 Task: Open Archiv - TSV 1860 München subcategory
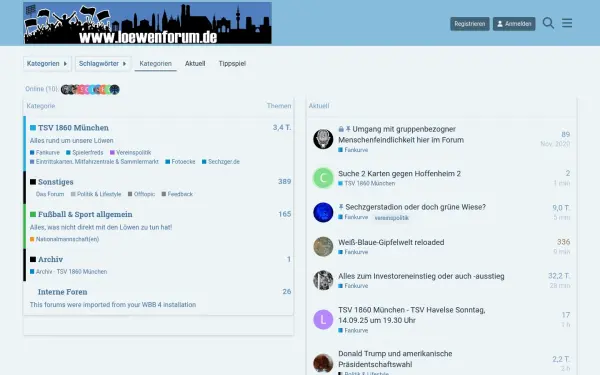point(68,272)
